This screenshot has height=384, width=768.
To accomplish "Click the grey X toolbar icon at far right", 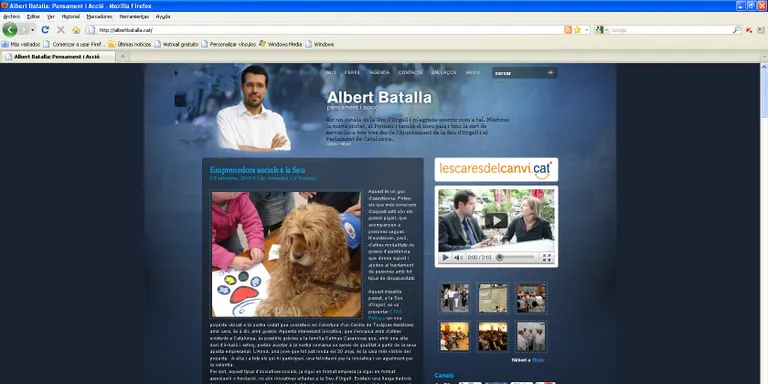I will click(x=760, y=30).
